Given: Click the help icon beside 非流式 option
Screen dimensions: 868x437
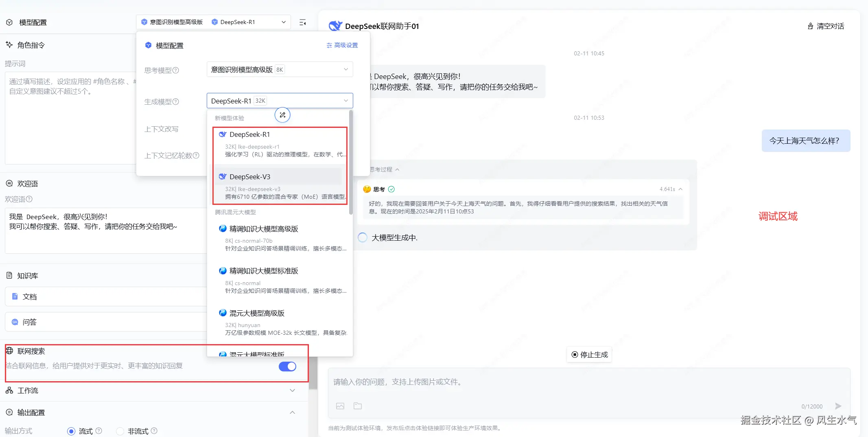Looking at the screenshot, I should 154,430.
